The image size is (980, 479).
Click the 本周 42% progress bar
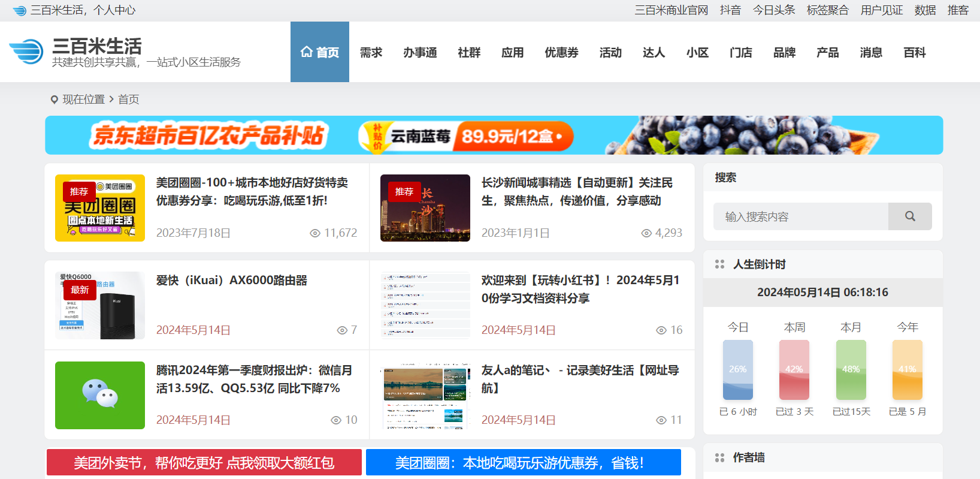[x=794, y=370]
